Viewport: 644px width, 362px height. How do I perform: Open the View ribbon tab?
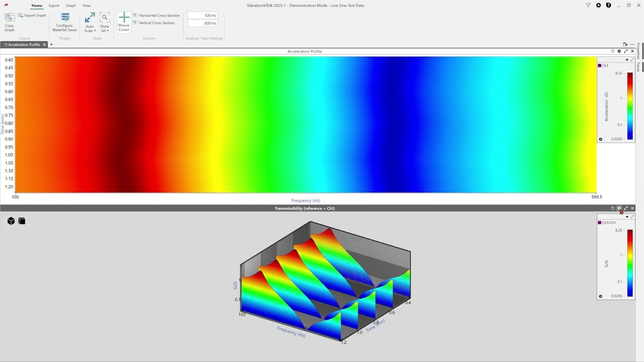86,6
